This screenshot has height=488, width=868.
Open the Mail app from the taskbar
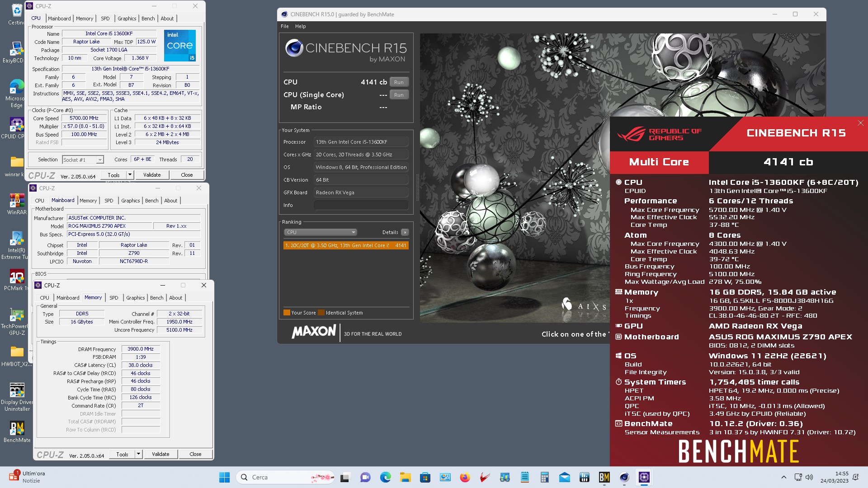564,477
